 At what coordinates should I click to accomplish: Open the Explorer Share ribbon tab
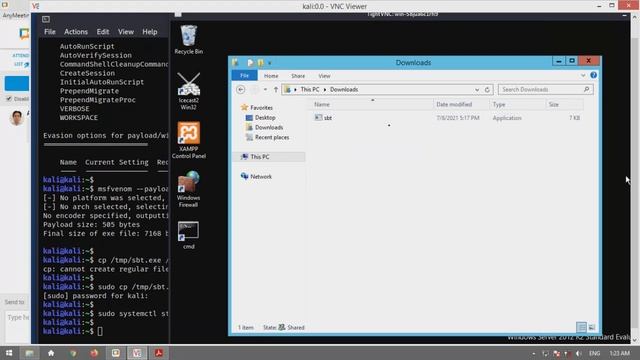(x=298, y=76)
